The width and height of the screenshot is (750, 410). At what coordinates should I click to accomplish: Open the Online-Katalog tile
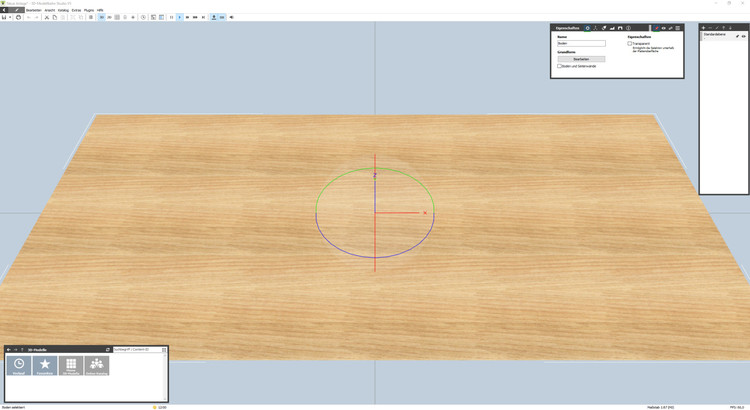(97, 366)
